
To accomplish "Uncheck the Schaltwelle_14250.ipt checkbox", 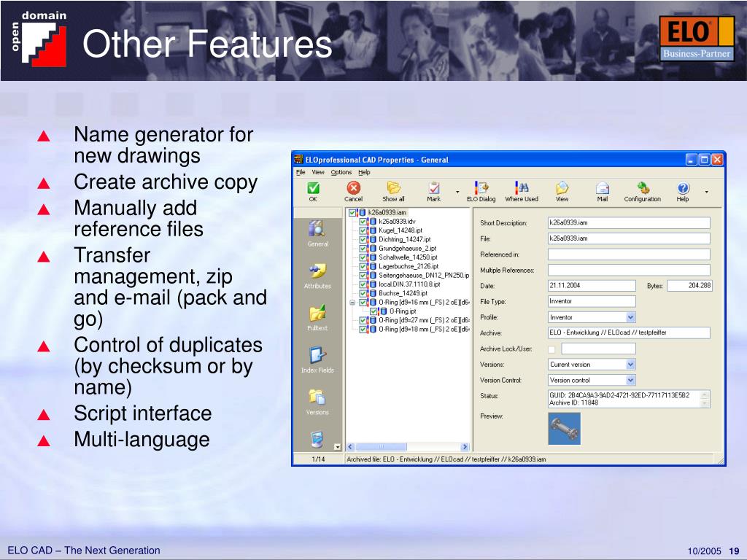I will pyautogui.click(x=363, y=257).
